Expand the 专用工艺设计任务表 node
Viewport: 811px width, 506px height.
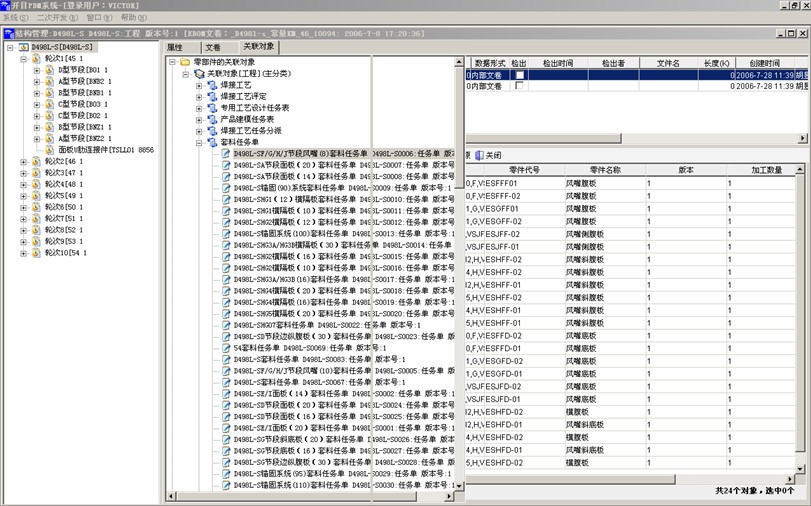click(199, 108)
